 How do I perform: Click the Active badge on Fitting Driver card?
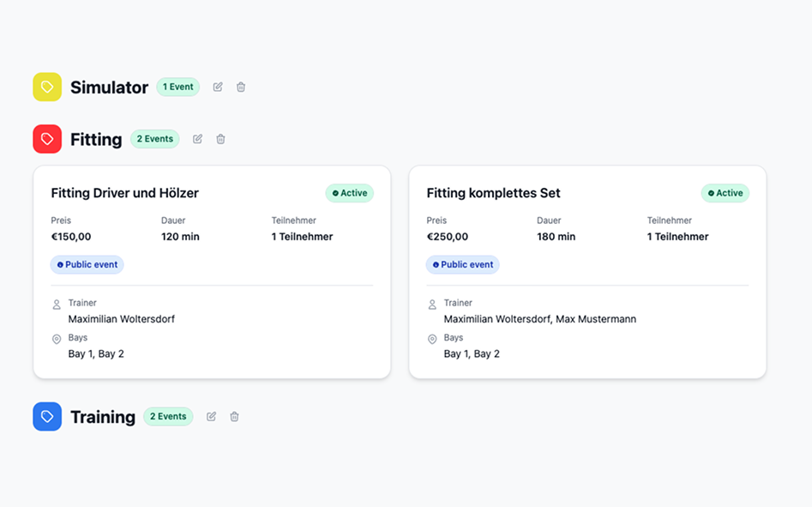349,193
